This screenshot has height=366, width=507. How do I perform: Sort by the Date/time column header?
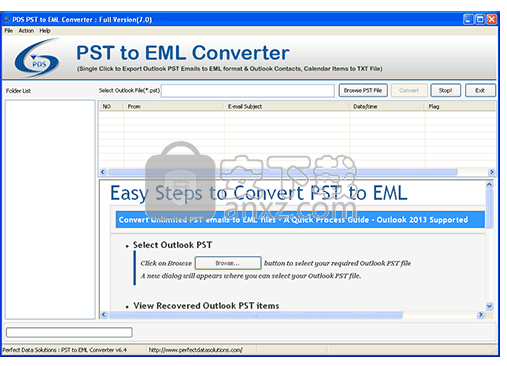387,106
